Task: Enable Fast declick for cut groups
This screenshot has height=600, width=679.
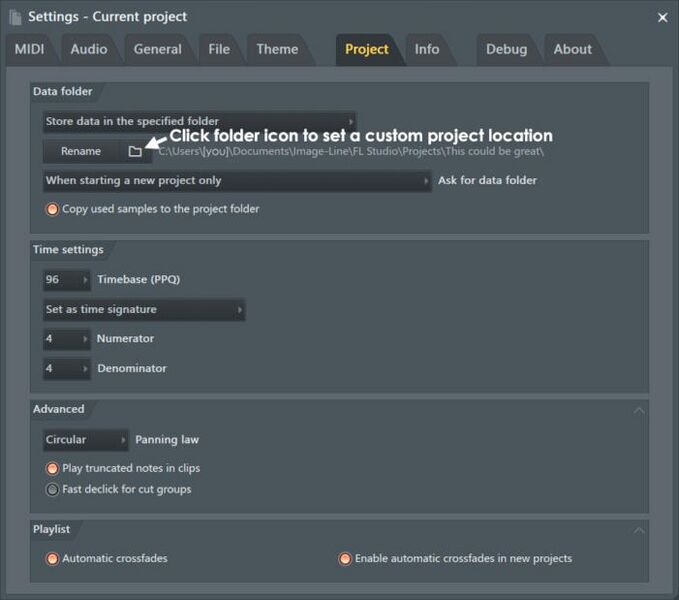Action: [x=53, y=489]
